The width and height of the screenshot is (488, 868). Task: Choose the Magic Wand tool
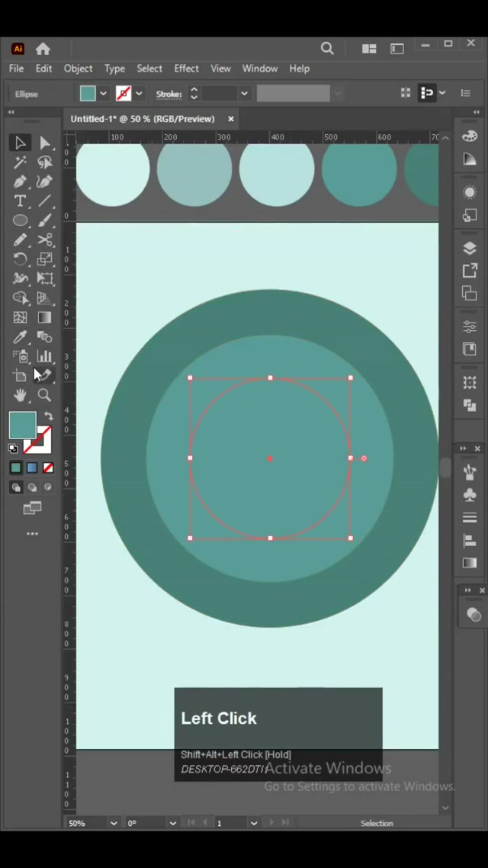click(20, 162)
